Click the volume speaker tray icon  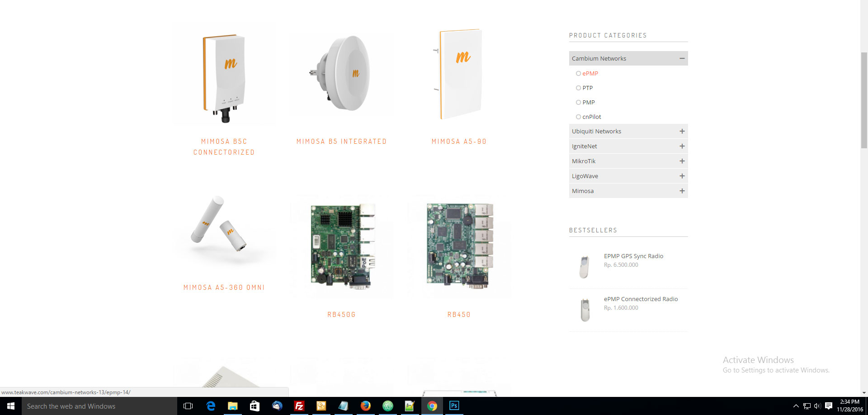[x=817, y=406]
